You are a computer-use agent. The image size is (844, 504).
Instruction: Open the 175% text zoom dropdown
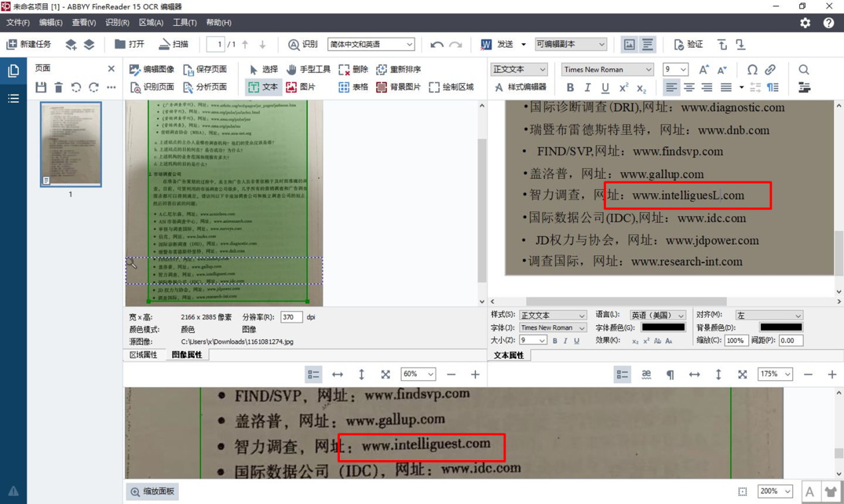click(x=775, y=374)
